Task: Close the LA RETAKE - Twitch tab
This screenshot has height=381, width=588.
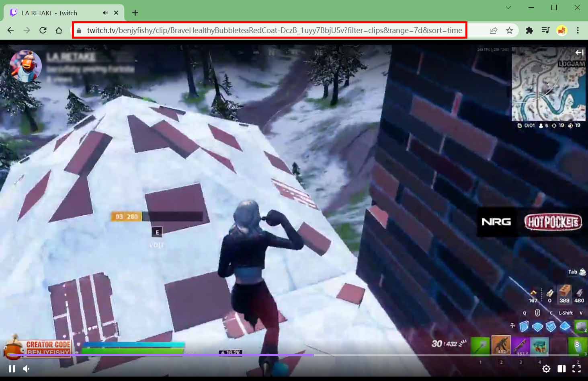Action: pos(116,13)
